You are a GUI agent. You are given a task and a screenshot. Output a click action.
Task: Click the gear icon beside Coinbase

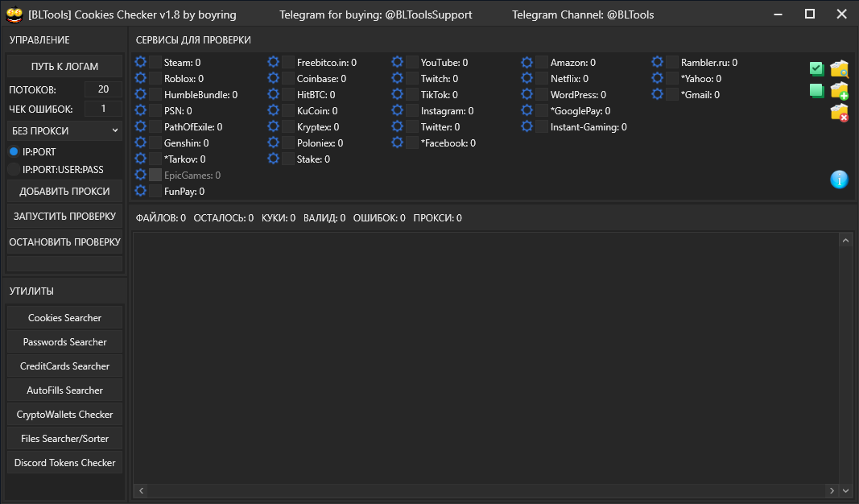[274, 78]
